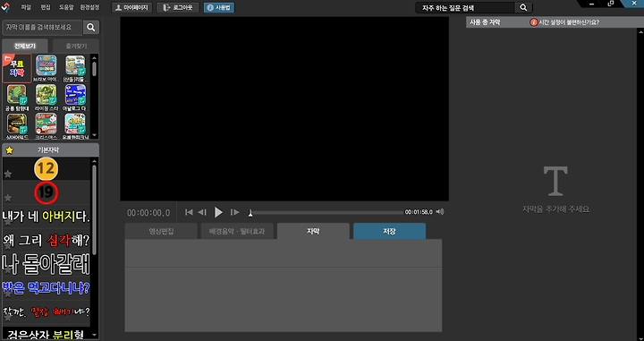Click the subtitle search magnifier icon
The width and height of the screenshot is (644, 341).
tap(91, 28)
